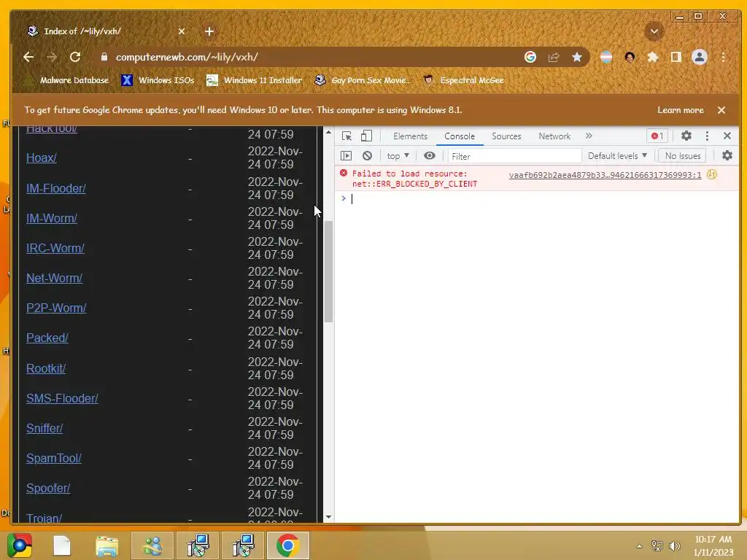Click the No Issues button
Screen dimensions: 747x560
pyautogui.click(x=682, y=156)
